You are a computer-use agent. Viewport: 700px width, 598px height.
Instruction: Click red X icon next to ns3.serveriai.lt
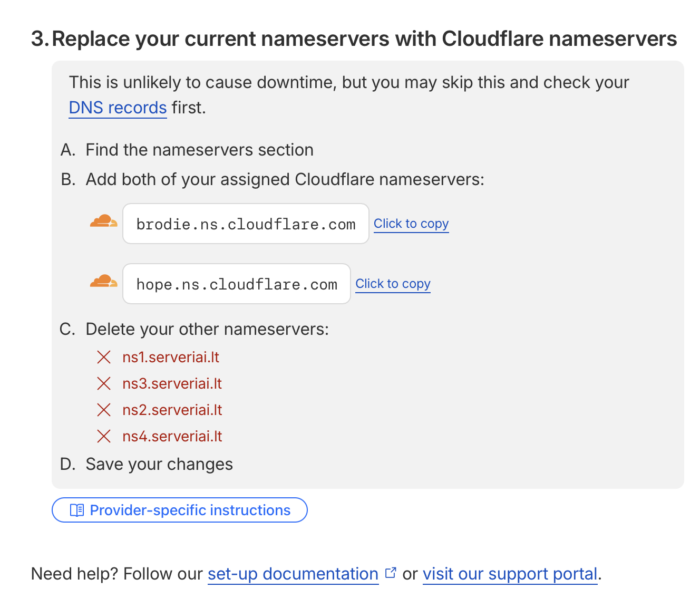coord(104,384)
